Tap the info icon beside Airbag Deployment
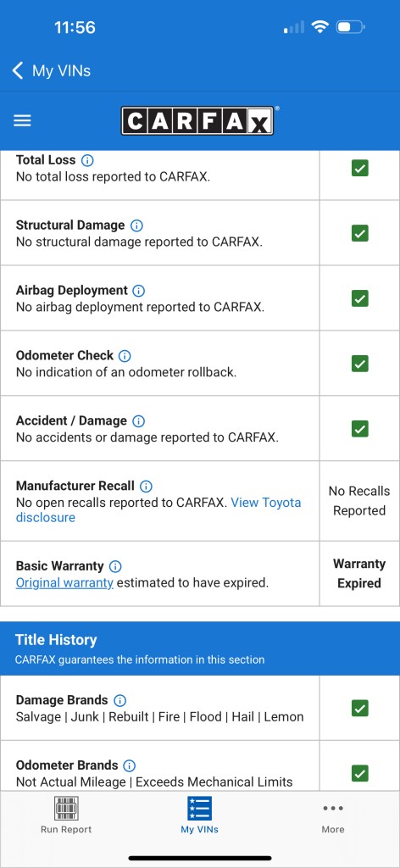 click(139, 291)
